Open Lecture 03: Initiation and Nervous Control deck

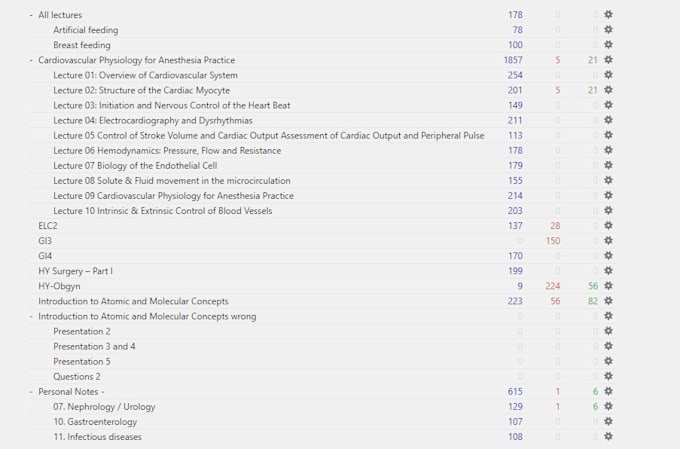pos(172,105)
